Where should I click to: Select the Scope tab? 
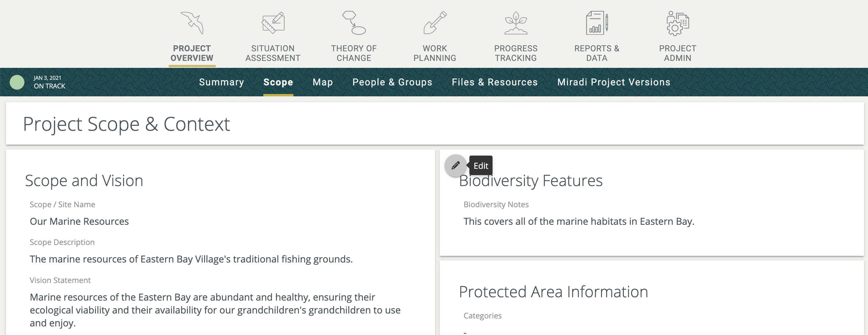pos(278,82)
